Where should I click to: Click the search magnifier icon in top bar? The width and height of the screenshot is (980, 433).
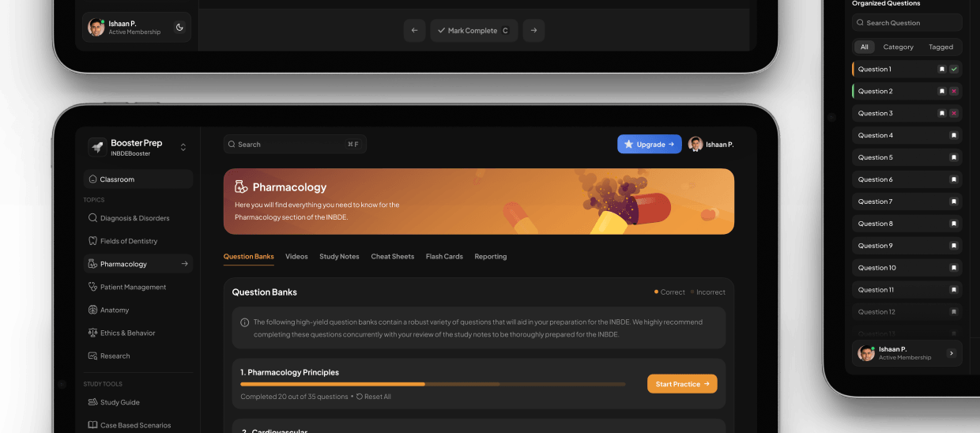pyautogui.click(x=232, y=145)
